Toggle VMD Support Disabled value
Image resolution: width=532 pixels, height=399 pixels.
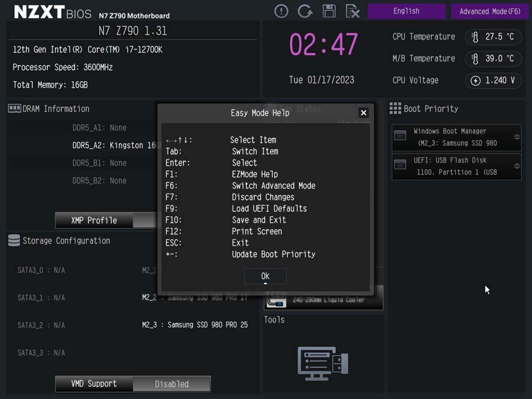(171, 384)
